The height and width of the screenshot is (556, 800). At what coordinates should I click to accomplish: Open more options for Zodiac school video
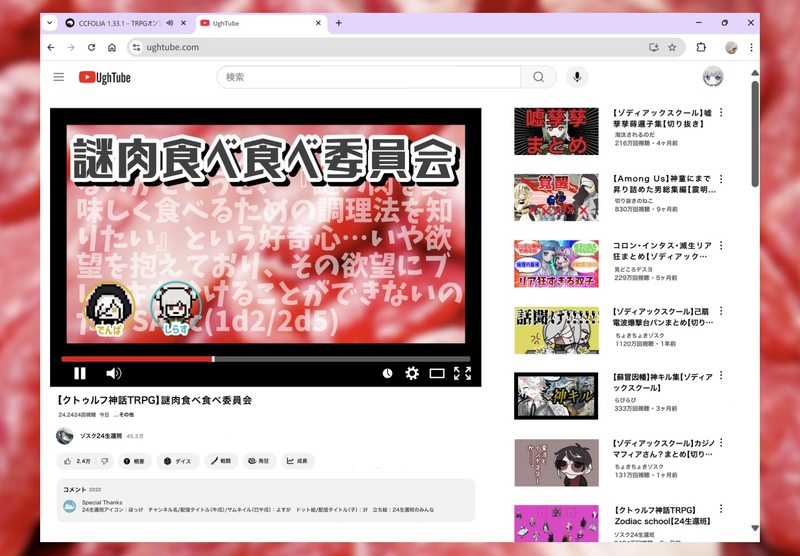pyautogui.click(x=721, y=509)
